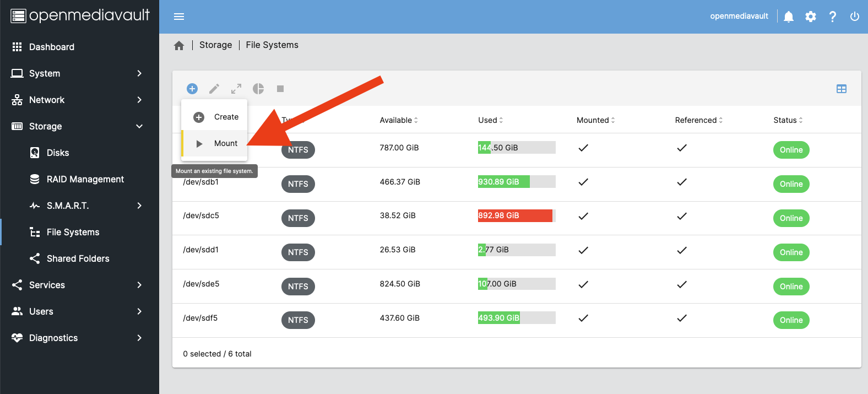Click referenced checkmark for /dev/sdf5
The height and width of the screenshot is (394, 868).
682,318
